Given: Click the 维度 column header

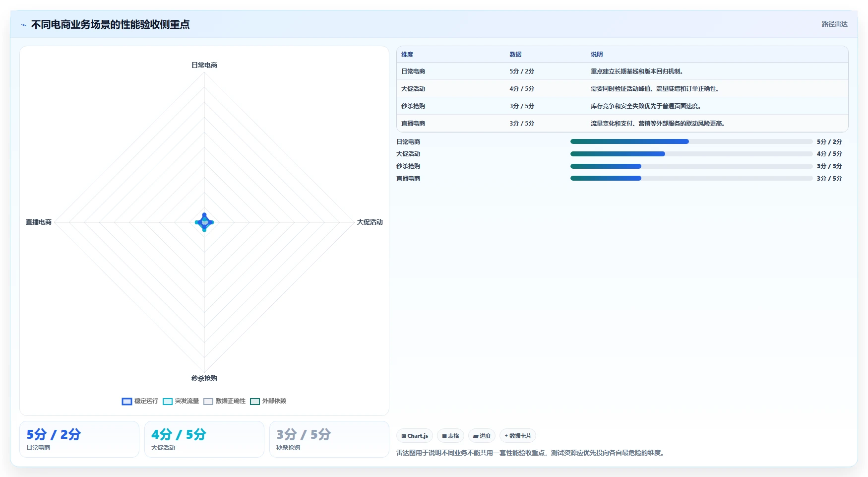Looking at the screenshot, I should pos(407,55).
